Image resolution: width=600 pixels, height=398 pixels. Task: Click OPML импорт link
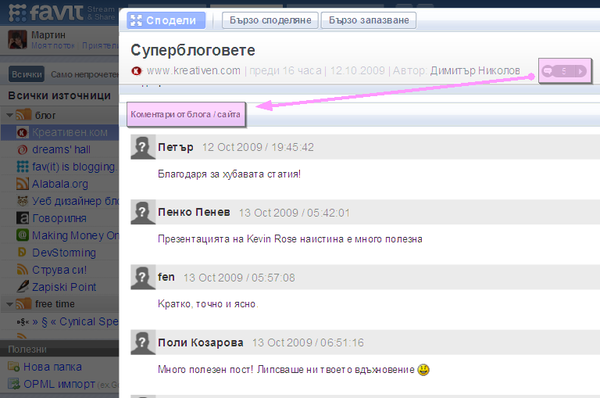pyautogui.click(x=59, y=384)
